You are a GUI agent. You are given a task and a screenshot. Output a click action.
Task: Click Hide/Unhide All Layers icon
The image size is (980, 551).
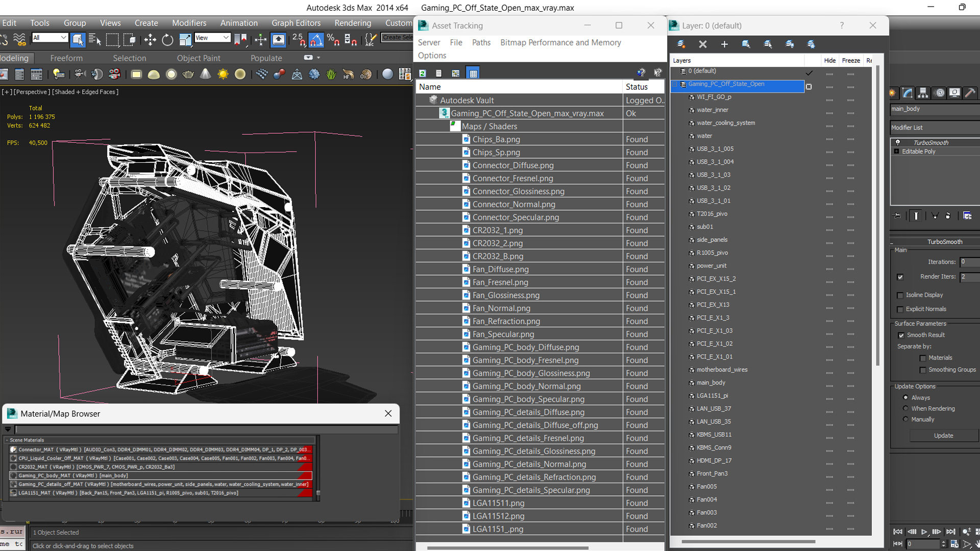pos(790,44)
